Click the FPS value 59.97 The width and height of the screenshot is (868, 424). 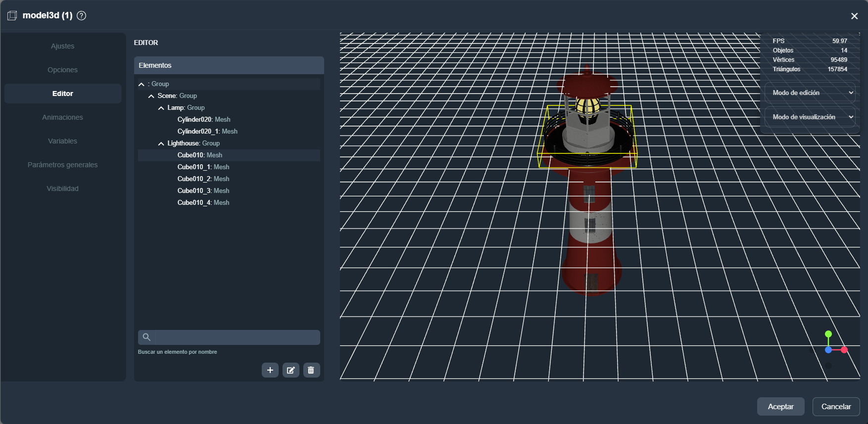point(840,41)
